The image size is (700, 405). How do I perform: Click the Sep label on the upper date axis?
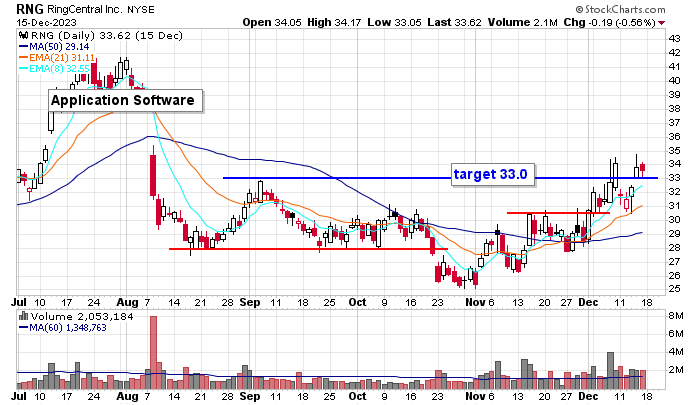(x=250, y=302)
